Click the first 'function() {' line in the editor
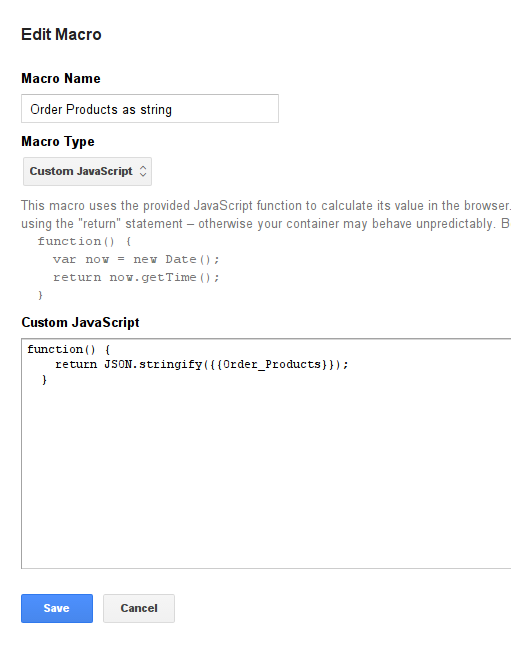 tap(69, 349)
